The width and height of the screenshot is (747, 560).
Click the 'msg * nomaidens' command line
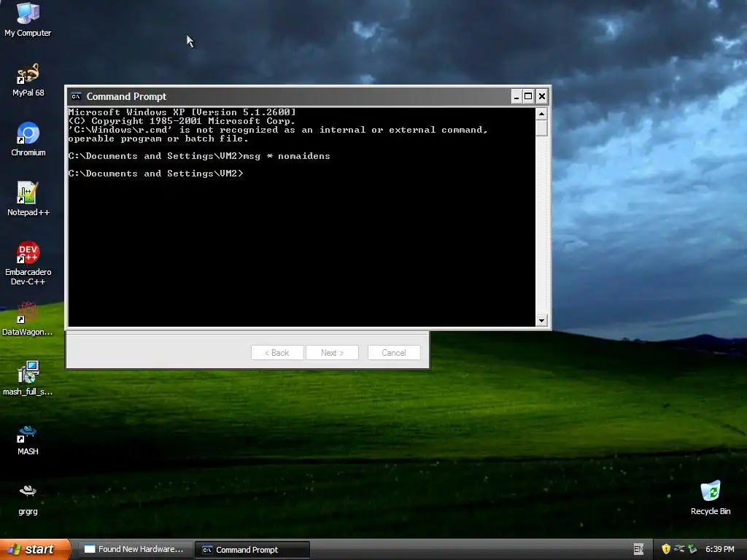point(199,156)
